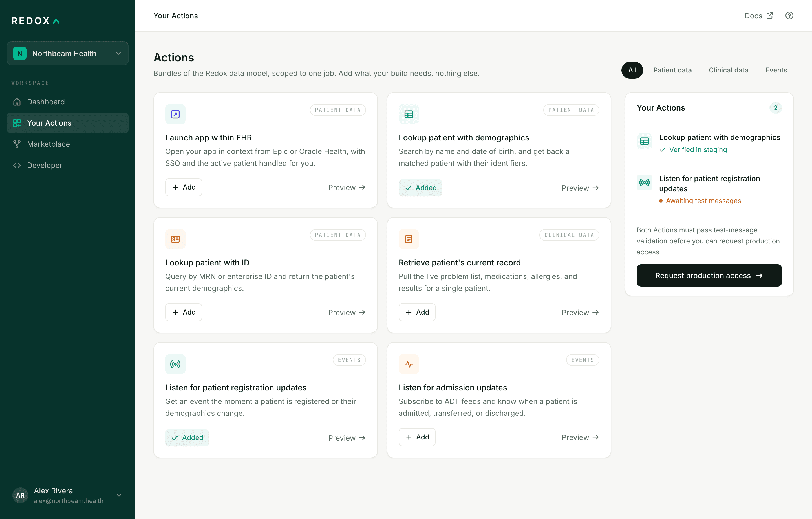Expand the Alex Rivera account menu chevron

point(119,495)
